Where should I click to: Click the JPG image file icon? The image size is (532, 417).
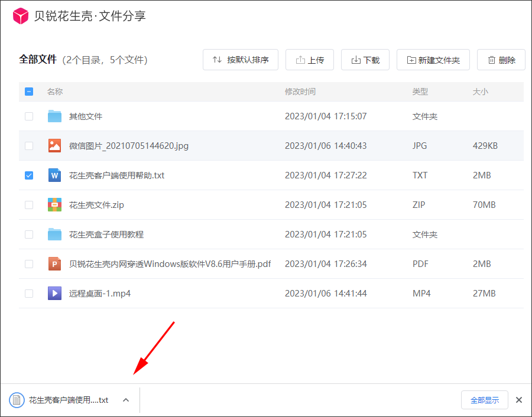click(55, 146)
